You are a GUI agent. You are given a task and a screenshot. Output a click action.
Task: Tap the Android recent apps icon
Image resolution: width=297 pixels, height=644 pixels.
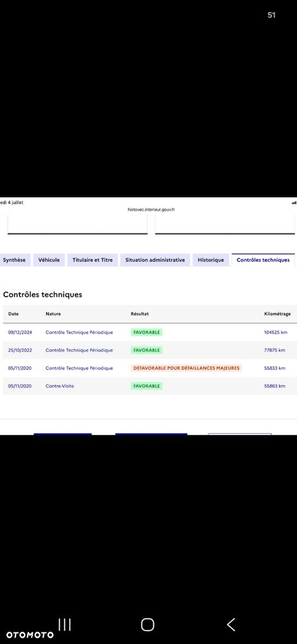point(65,624)
